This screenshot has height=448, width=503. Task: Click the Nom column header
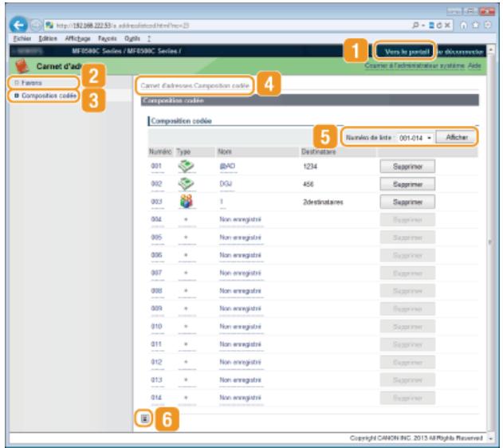click(x=225, y=151)
